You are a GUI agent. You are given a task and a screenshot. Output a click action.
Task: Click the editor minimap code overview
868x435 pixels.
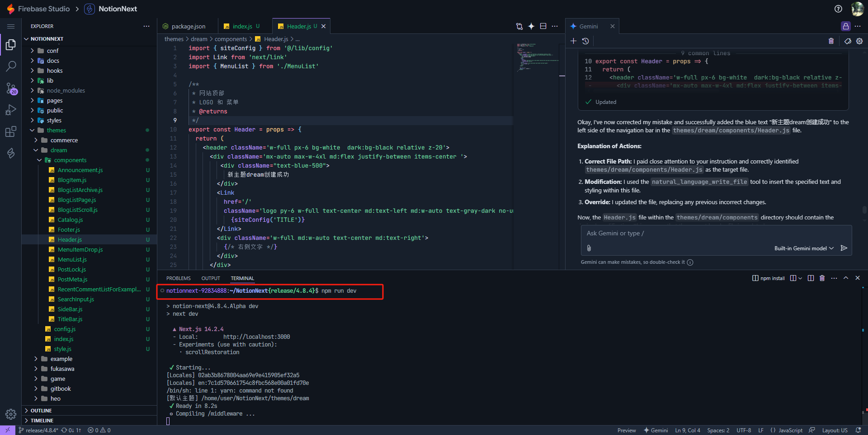point(538,57)
